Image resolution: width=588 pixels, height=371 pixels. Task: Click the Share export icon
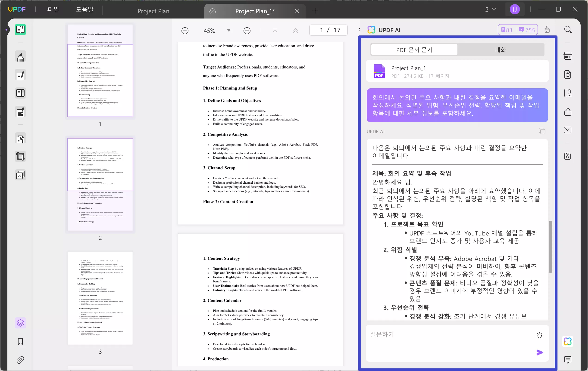(568, 112)
